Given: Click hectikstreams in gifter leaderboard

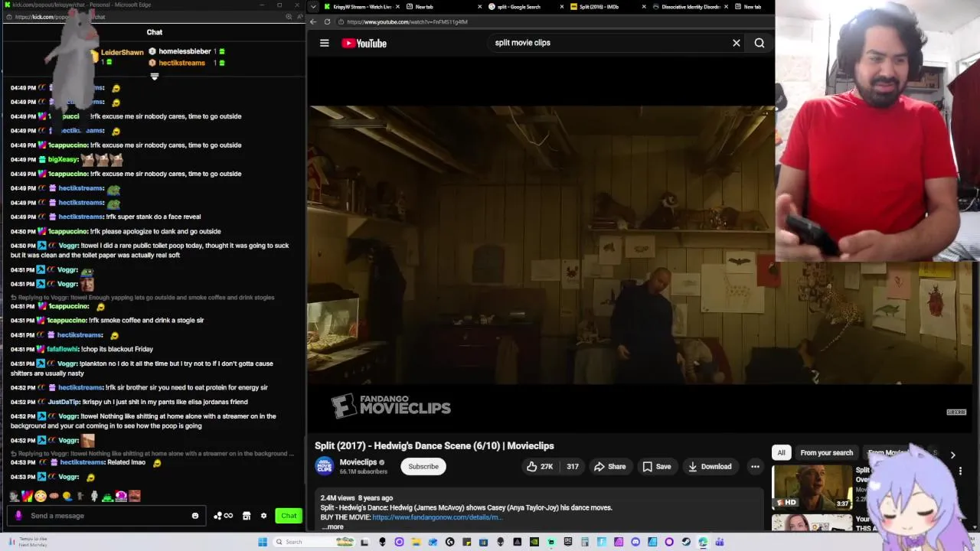Looking at the screenshot, I should [182, 63].
